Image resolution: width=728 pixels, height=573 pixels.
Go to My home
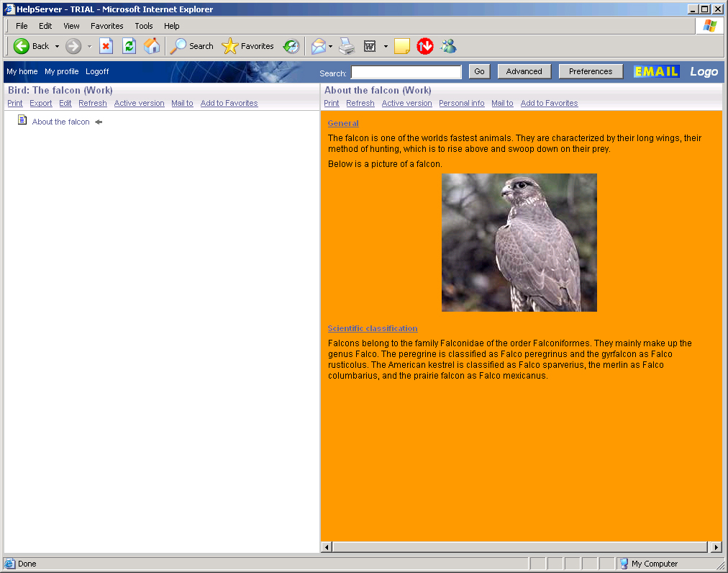tap(22, 71)
